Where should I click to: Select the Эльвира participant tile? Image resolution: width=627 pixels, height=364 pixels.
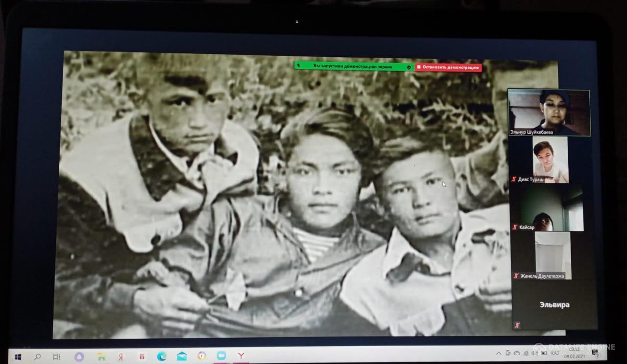554,305
